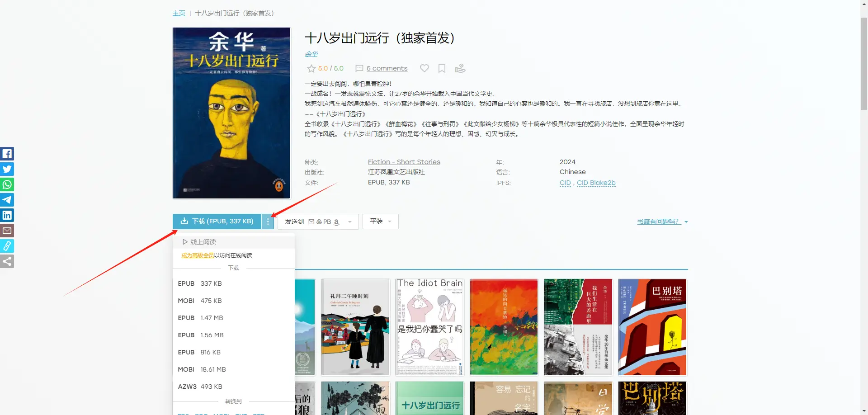Screen dimensions: 868x415
Task: Open the 遥远的向日葵地 red-green cover thumbnail
Action: 504,327
